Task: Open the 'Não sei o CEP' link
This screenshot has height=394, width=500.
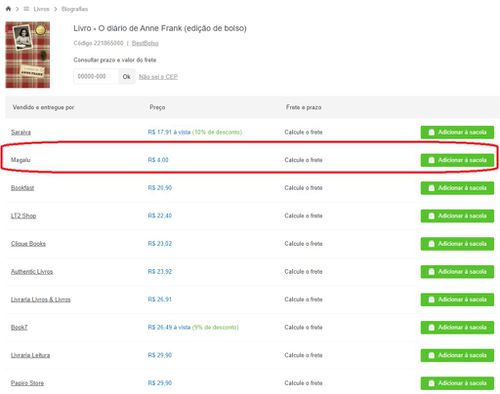Action: [158, 77]
